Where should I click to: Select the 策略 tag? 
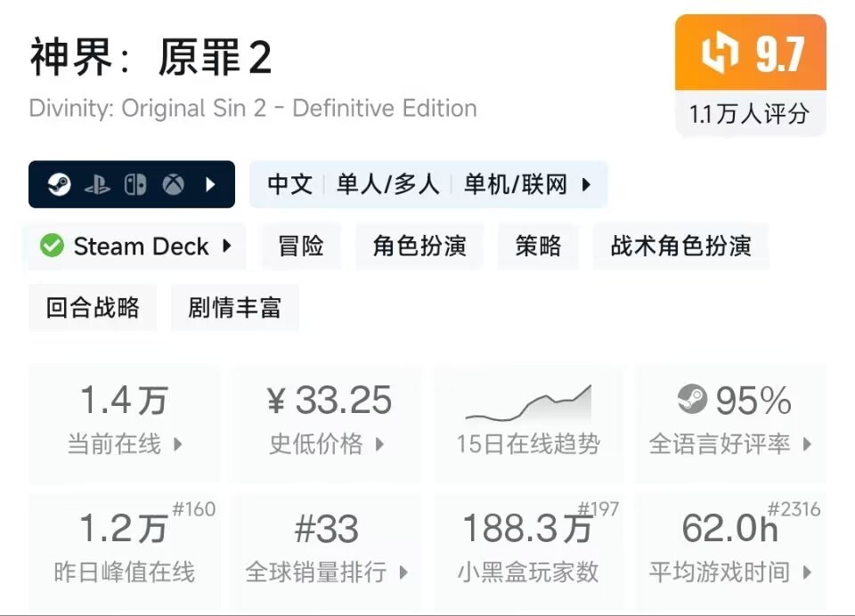pos(538,246)
